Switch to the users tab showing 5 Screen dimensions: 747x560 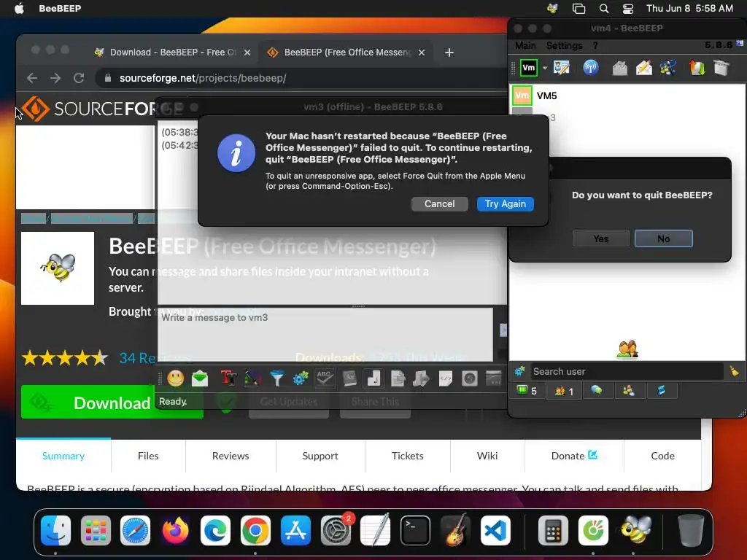[527, 391]
